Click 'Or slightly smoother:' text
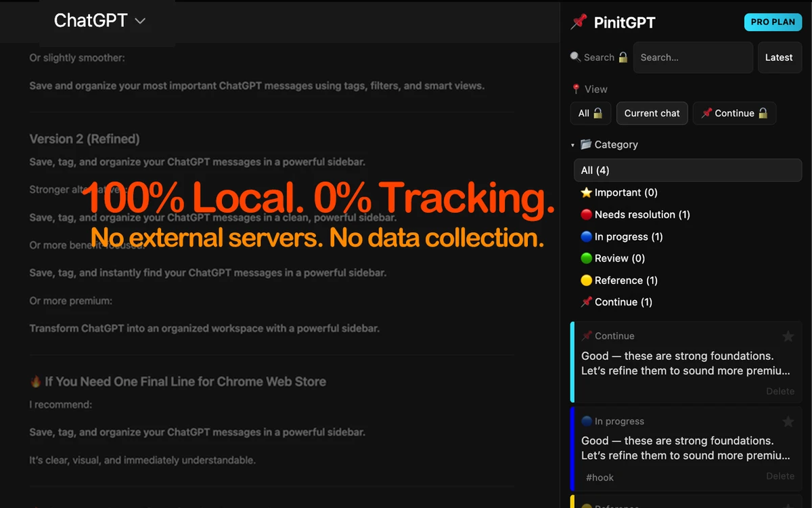812x508 pixels. tap(76, 58)
